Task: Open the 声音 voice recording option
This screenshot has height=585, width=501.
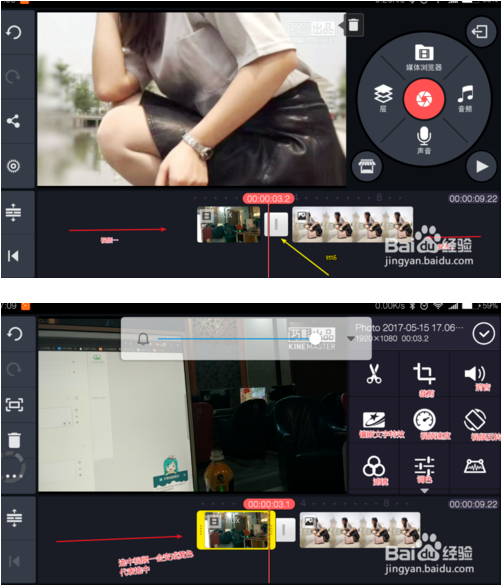Action: click(x=424, y=140)
